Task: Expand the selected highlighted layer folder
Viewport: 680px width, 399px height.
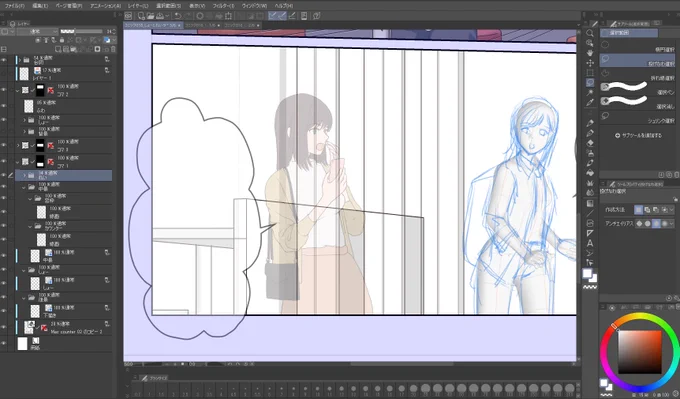Action: click(x=24, y=176)
